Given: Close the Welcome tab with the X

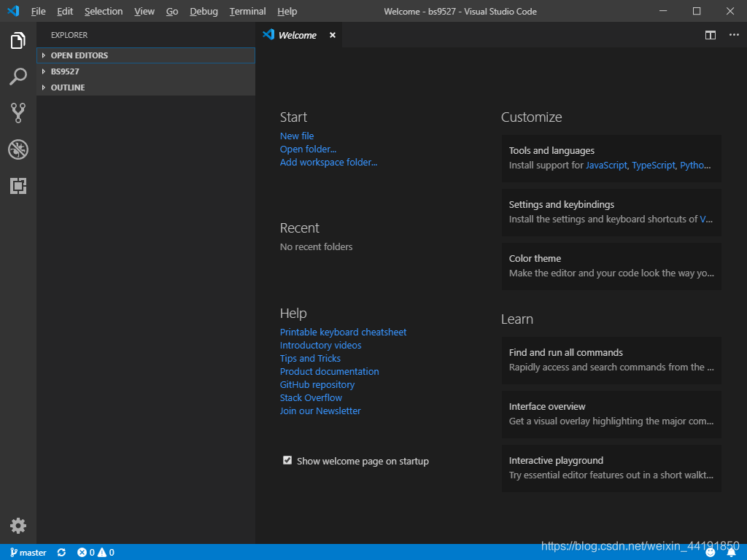Looking at the screenshot, I should 333,35.
